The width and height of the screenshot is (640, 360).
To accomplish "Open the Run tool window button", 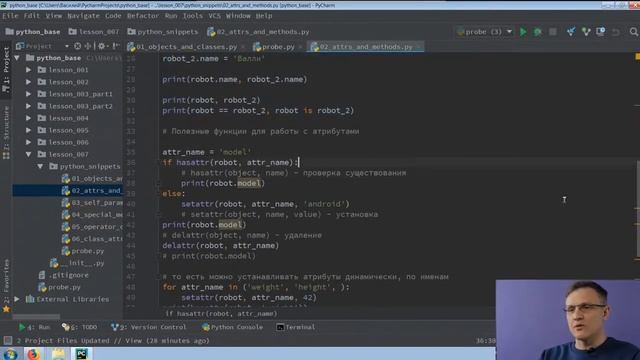I will tap(34, 327).
